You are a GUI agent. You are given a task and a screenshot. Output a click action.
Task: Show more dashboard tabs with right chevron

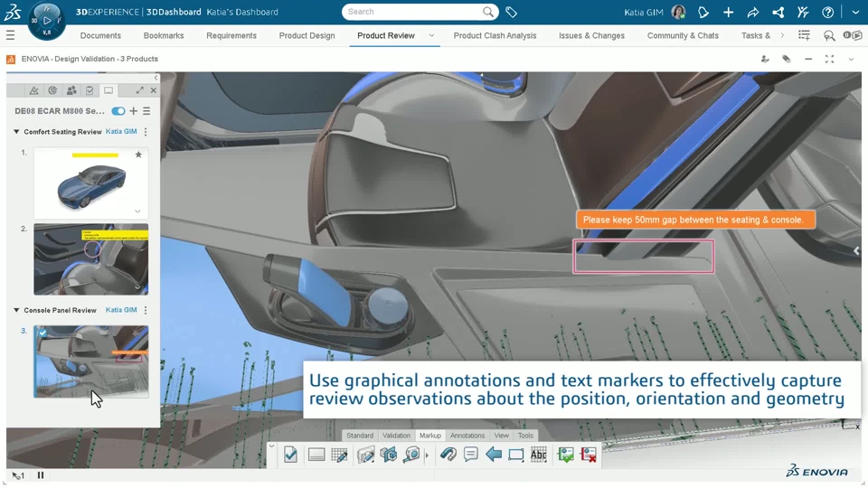pyautogui.click(x=782, y=35)
